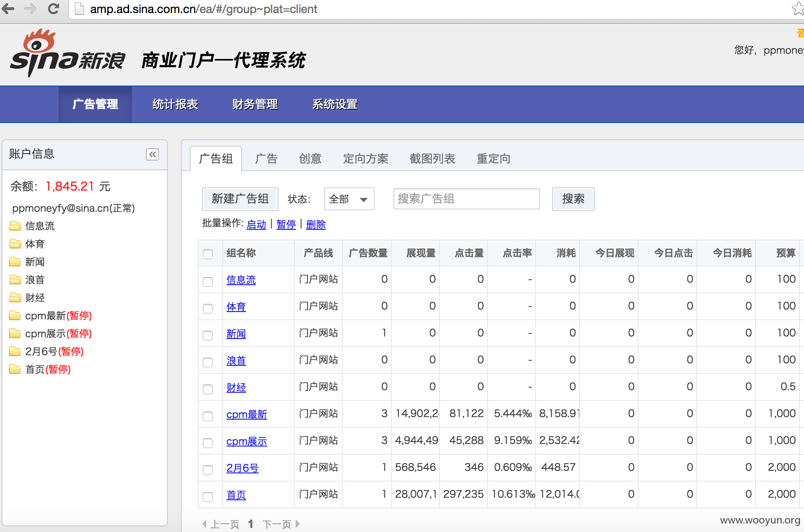
Task: Check the checkbox for 信息流 row
Action: (208, 281)
